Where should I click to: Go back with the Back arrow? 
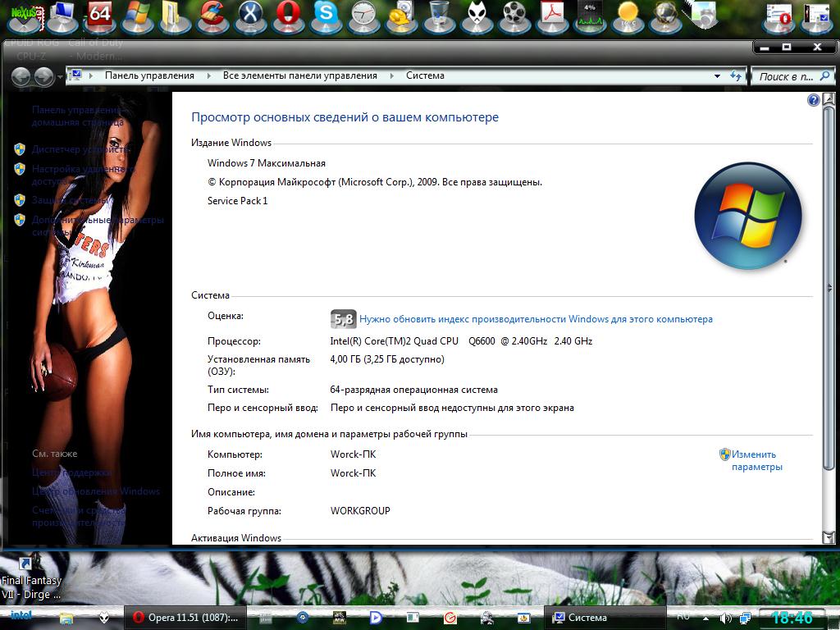point(21,76)
